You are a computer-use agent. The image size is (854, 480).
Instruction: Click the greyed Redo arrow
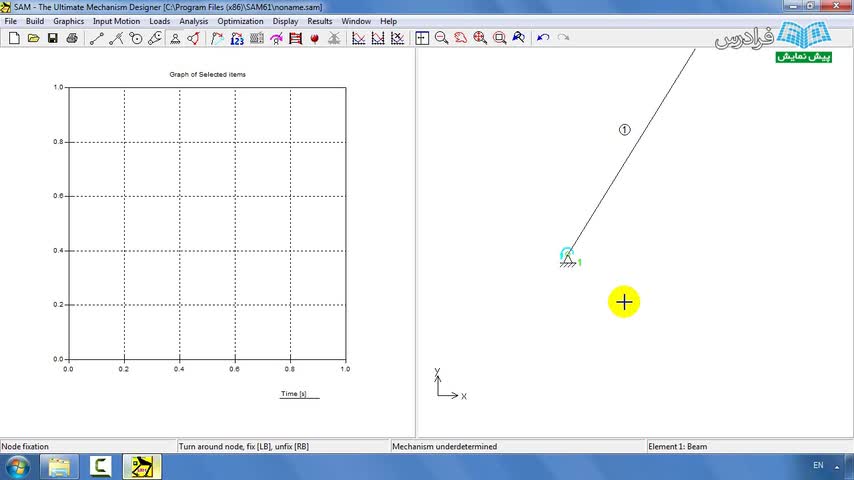click(x=563, y=38)
